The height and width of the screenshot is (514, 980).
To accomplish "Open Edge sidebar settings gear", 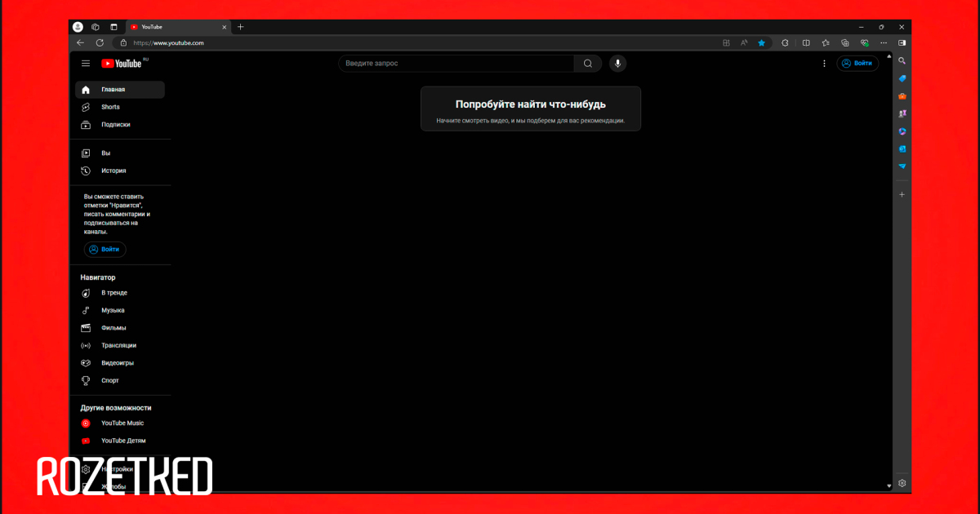I will tap(902, 483).
